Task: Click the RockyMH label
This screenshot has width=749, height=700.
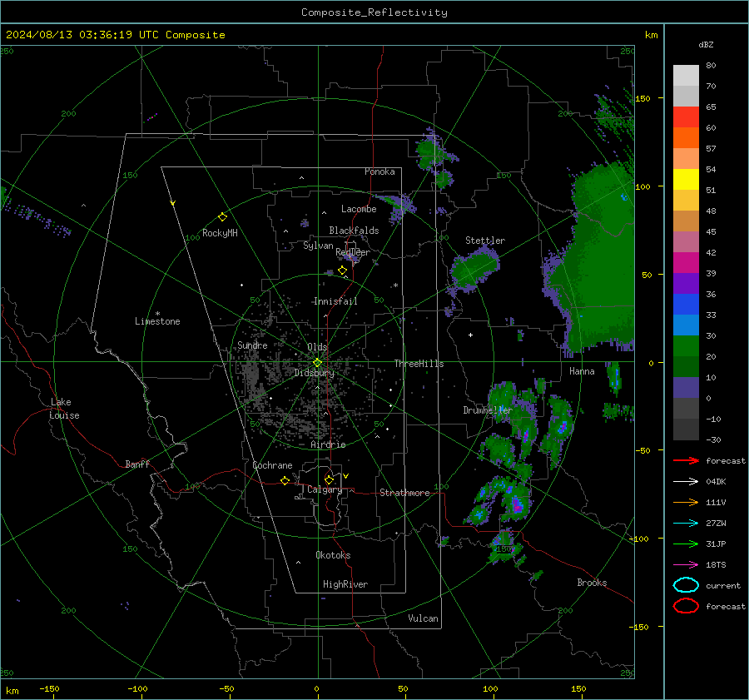Action: coord(220,233)
